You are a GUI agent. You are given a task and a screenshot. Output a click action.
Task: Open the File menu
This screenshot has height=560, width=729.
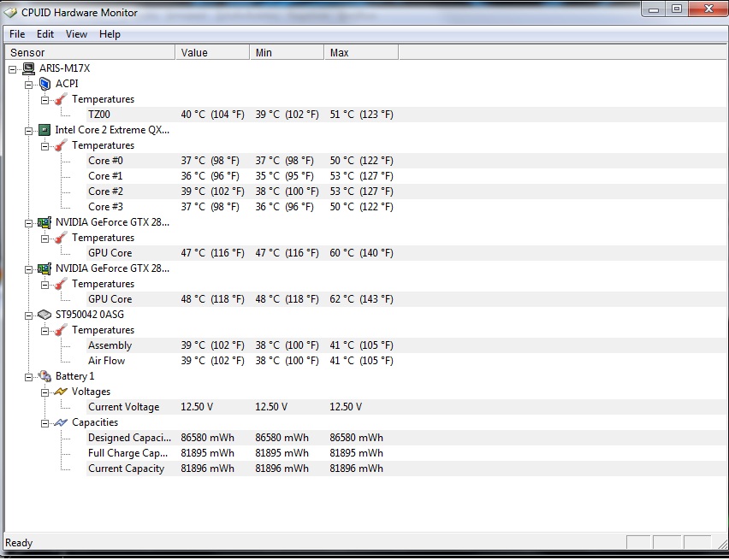(17, 34)
